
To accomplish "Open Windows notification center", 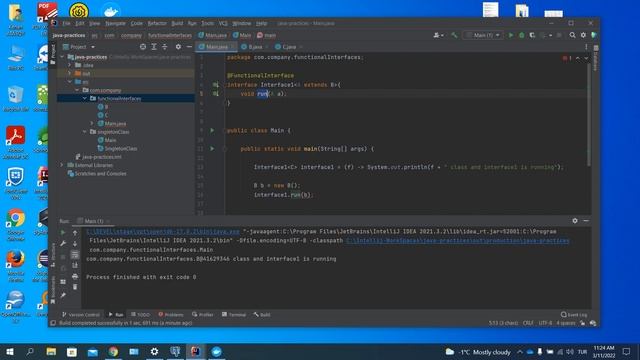I will [x=627, y=352].
